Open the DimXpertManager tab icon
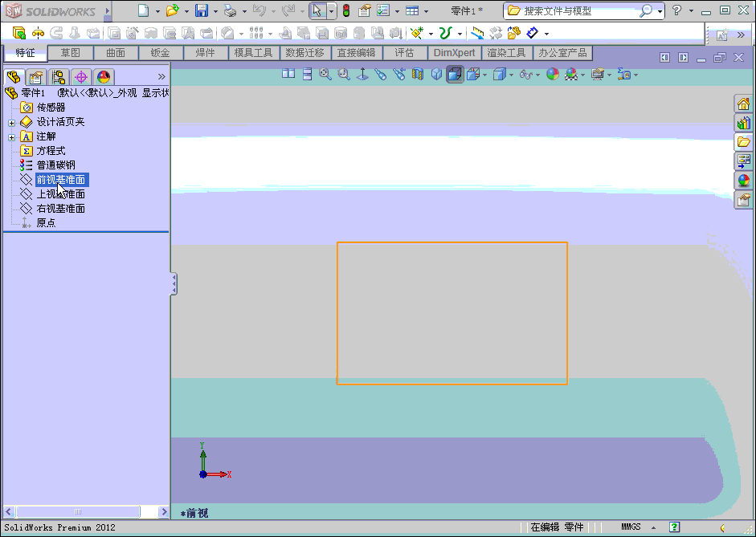This screenshot has width=756, height=537. (81, 77)
